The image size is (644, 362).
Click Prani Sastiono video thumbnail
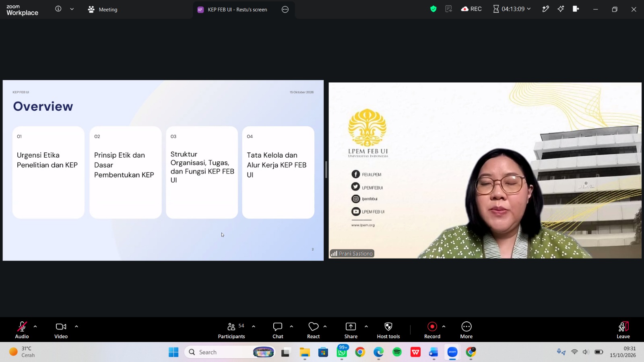[485, 170]
